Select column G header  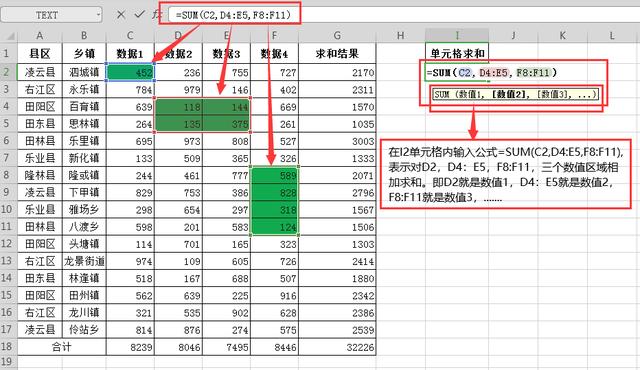pos(337,35)
